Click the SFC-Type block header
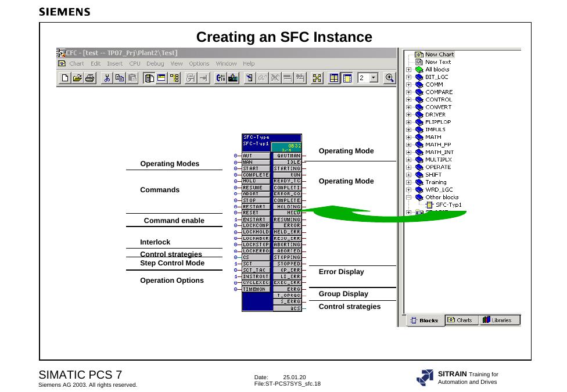This screenshot has width=567, height=392. point(271,138)
